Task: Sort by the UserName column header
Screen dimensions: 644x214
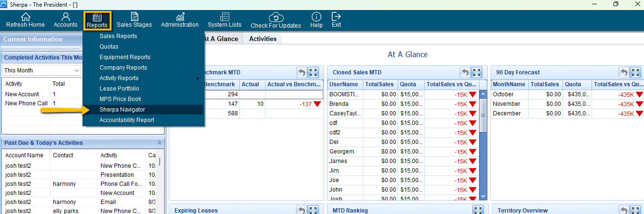Action: 345,84
